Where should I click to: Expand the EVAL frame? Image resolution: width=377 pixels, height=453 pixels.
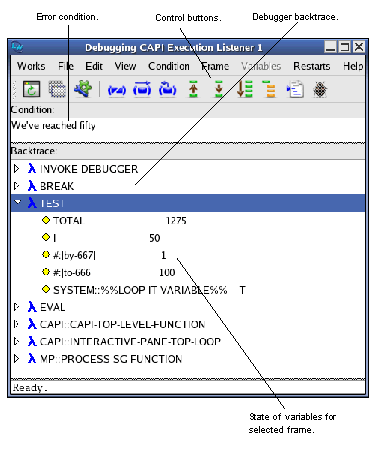coord(16,307)
